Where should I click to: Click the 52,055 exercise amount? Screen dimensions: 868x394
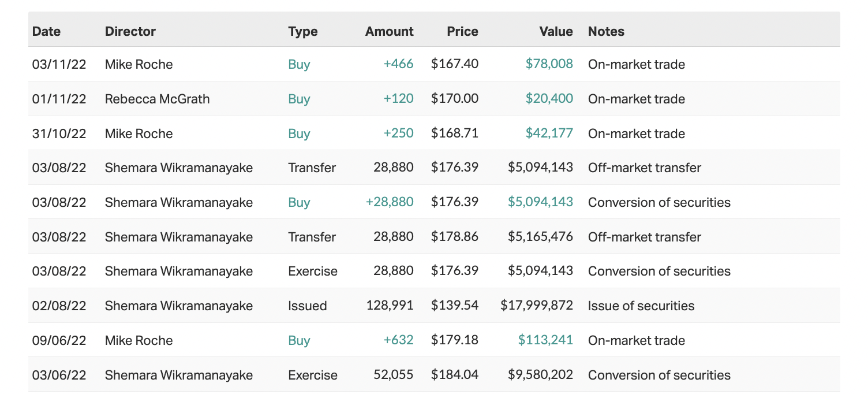click(x=394, y=375)
